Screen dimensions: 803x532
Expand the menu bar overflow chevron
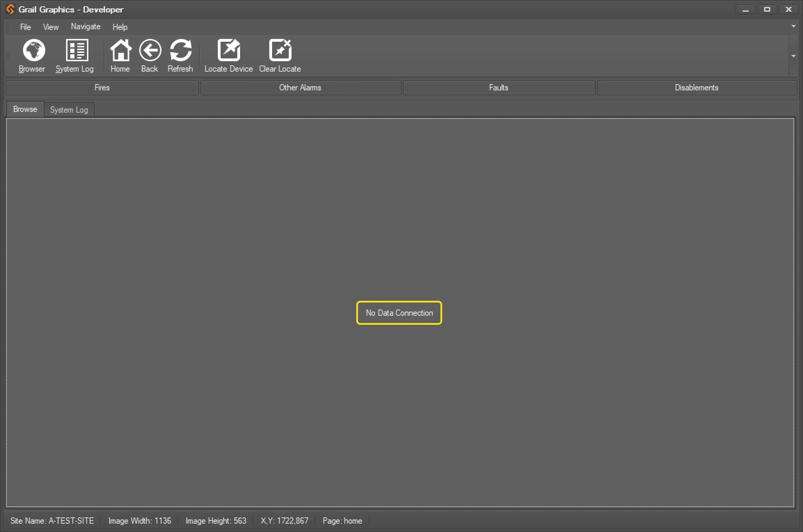pos(793,26)
